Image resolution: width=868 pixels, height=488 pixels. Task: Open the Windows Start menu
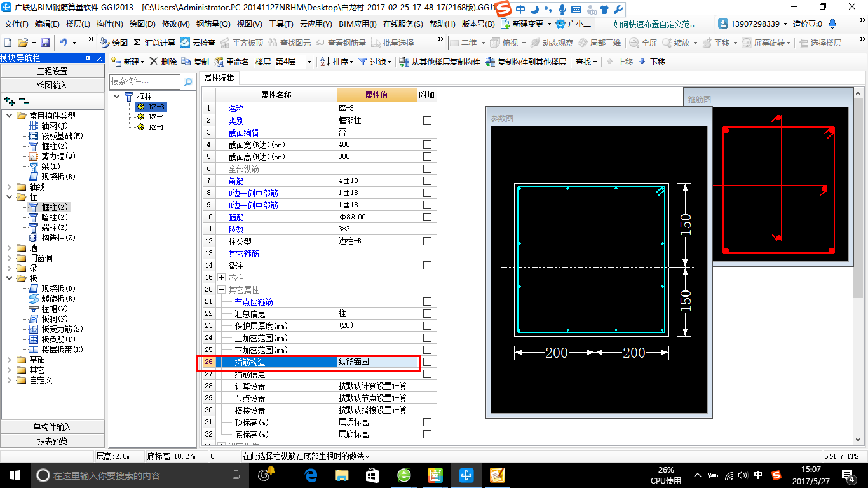[15, 475]
